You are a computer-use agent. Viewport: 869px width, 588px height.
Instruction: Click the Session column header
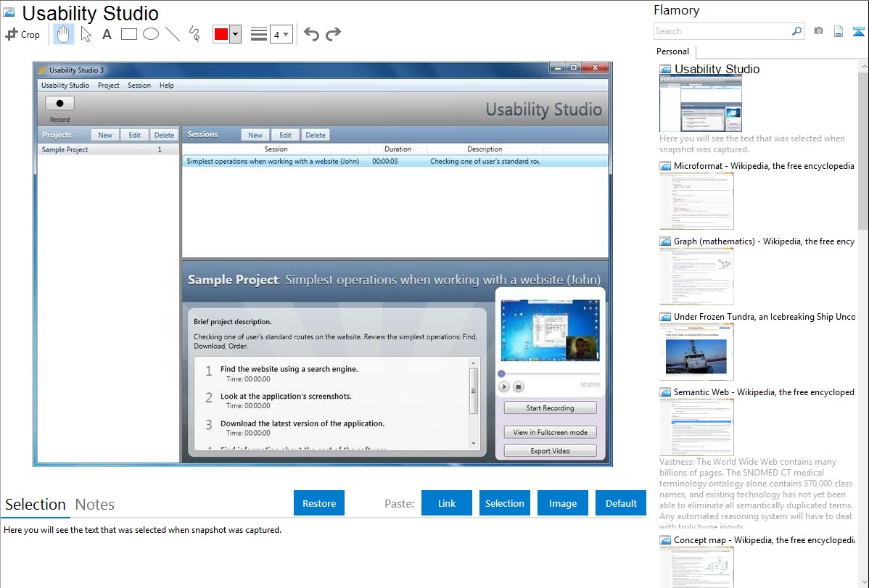coord(276,149)
